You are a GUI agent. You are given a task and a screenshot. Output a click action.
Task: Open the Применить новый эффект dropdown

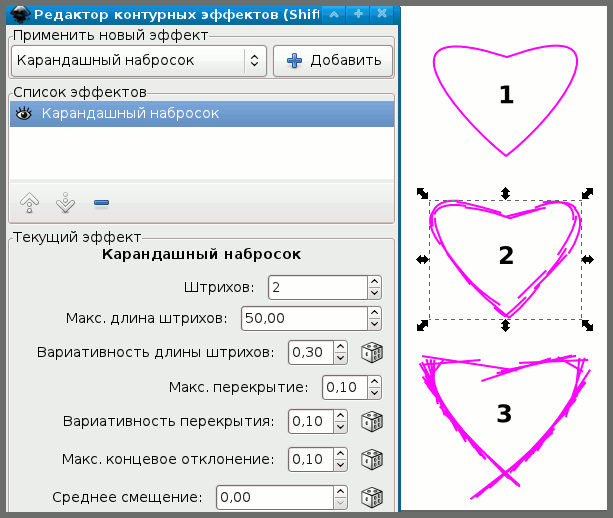pyautogui.click(x=138, y=61)
